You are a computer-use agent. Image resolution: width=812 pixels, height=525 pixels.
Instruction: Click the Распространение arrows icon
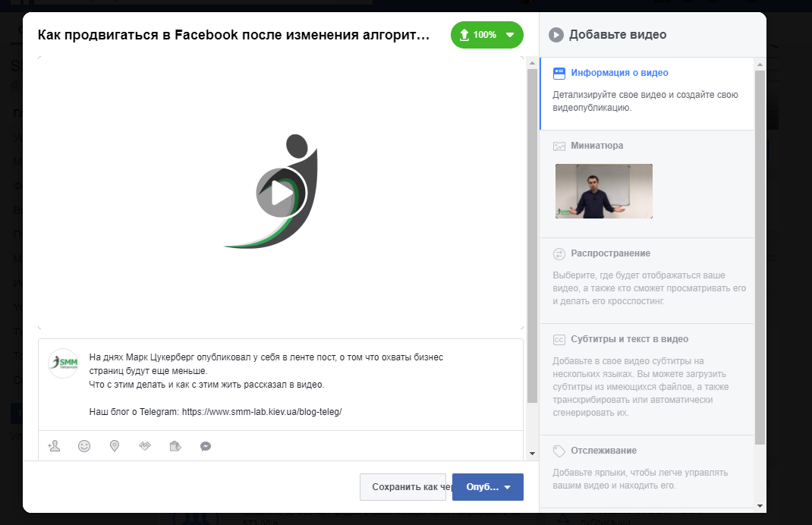(559, 253)
